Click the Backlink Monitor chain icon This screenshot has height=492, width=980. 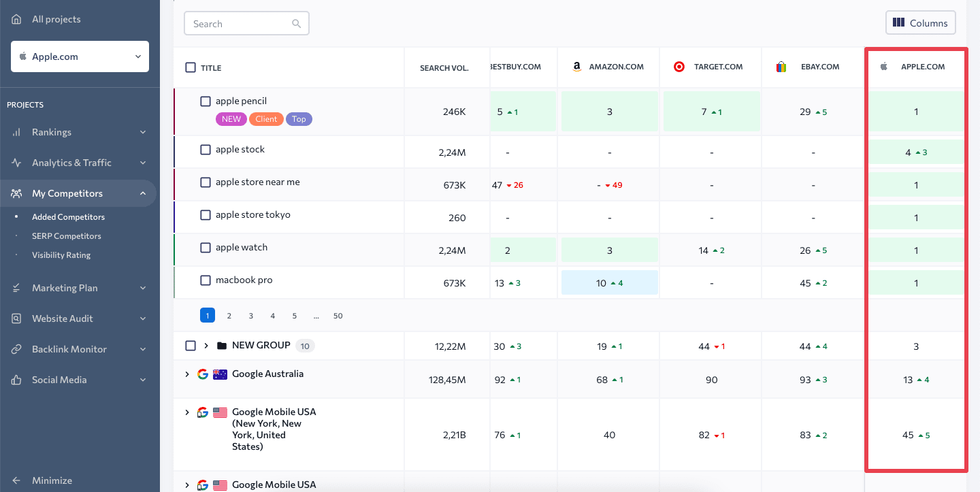[x=16, y=349]
